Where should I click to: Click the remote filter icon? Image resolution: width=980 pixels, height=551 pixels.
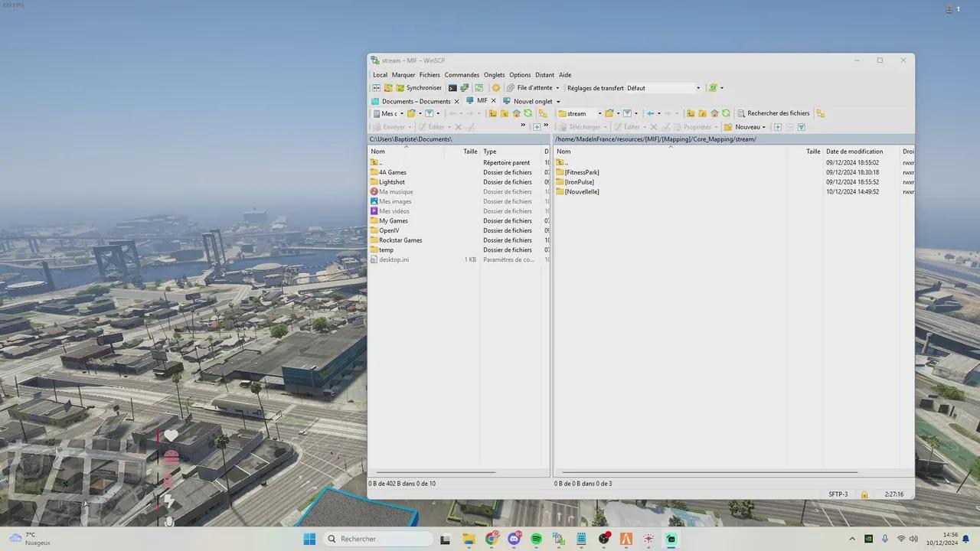tap(627, 113)
